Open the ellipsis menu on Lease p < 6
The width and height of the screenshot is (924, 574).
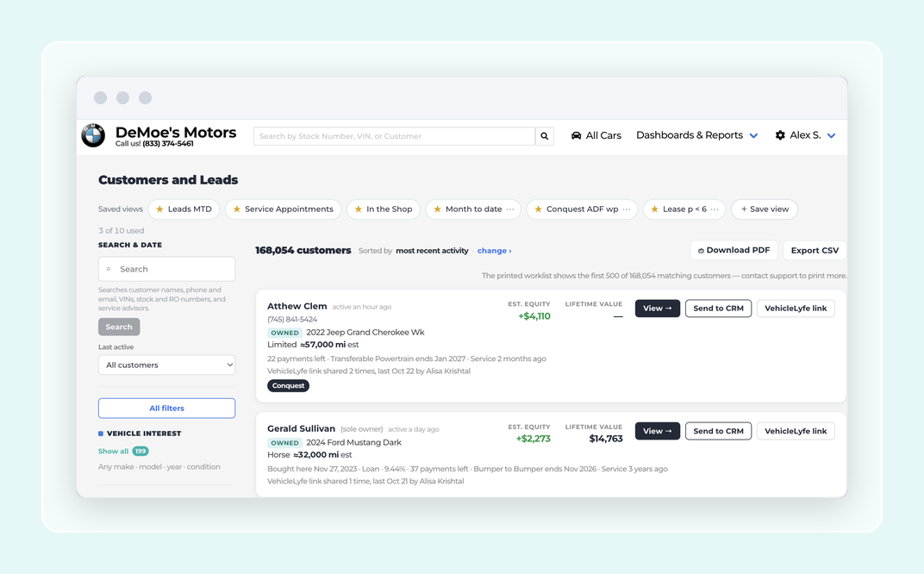pos(715,209)
